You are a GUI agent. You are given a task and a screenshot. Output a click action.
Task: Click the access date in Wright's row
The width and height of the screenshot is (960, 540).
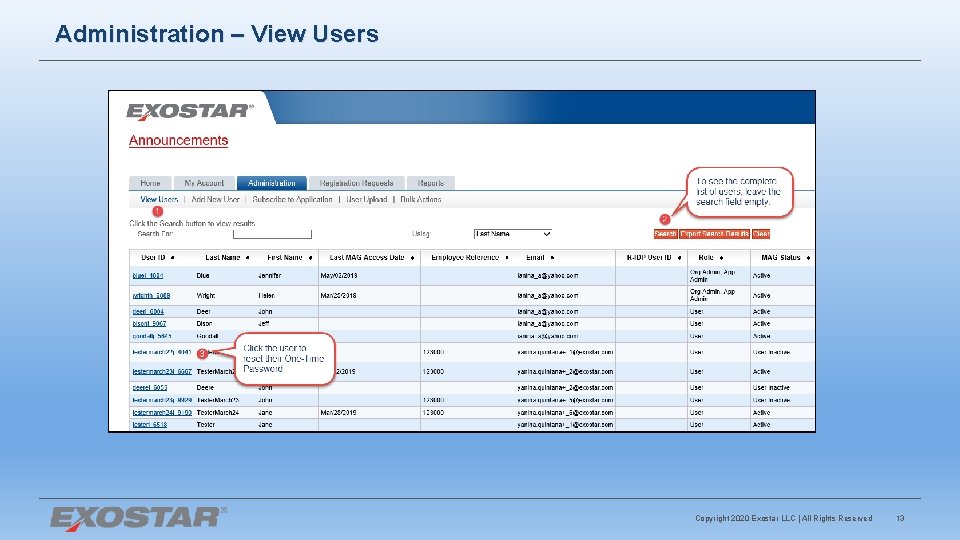click(339, 295)
